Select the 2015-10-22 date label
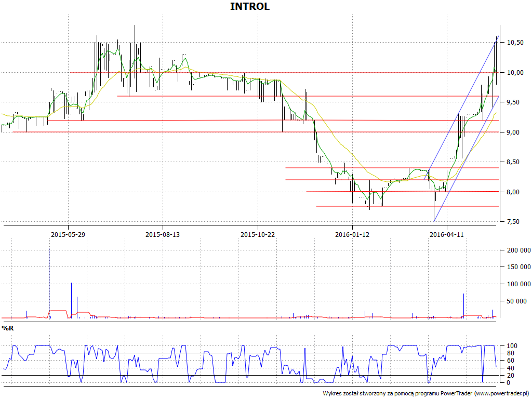Viewport: 532px width, 399px height. tap(258, 234)
